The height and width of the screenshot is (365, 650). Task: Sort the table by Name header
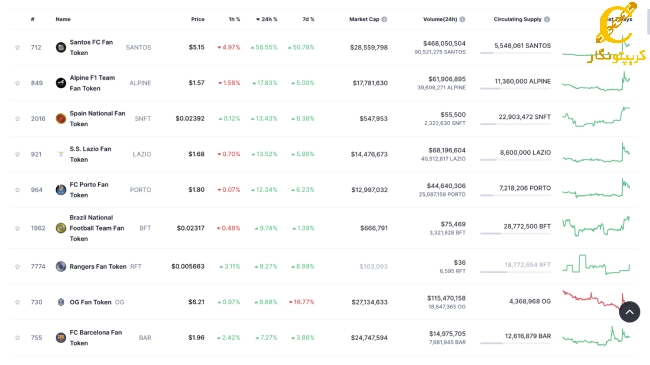[x=63, y=19]
